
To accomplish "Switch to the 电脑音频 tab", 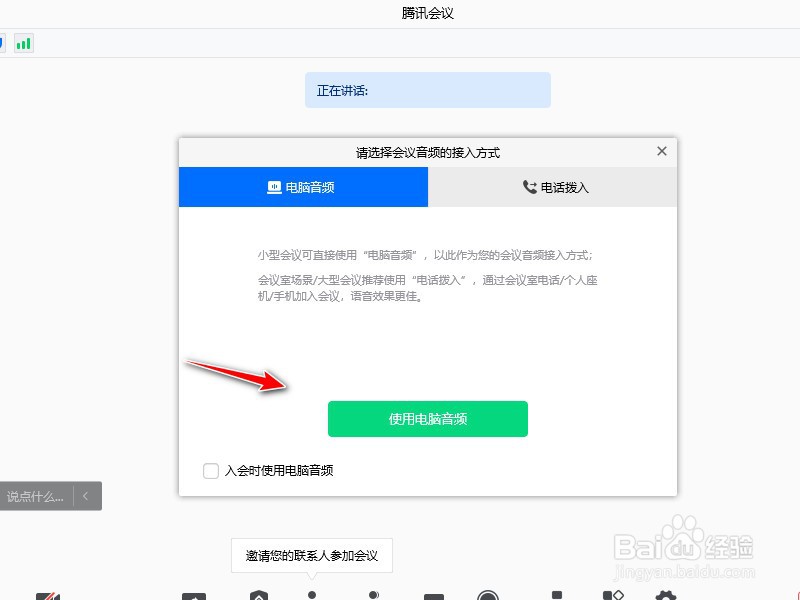I will 303,187.
